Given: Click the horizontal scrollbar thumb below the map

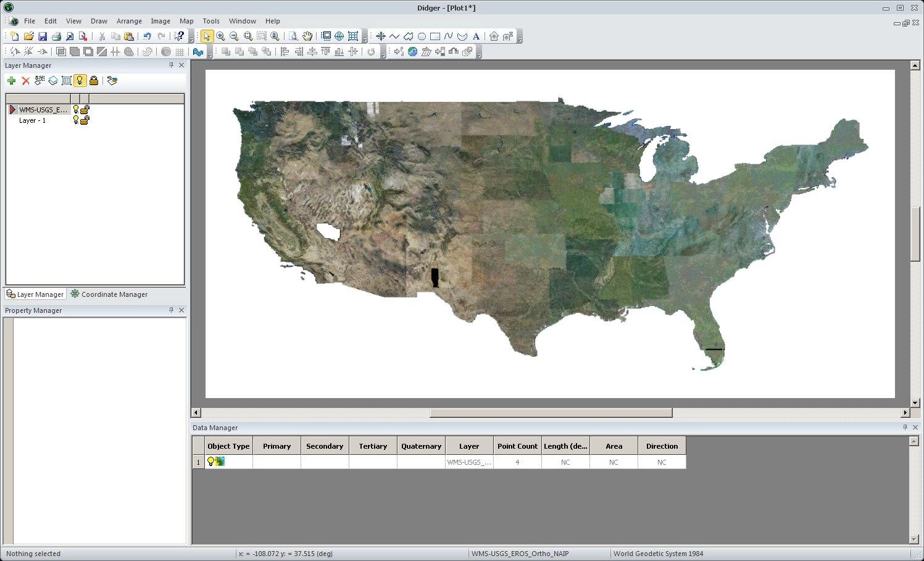Looking at the screenshot, I should [551, 412].
